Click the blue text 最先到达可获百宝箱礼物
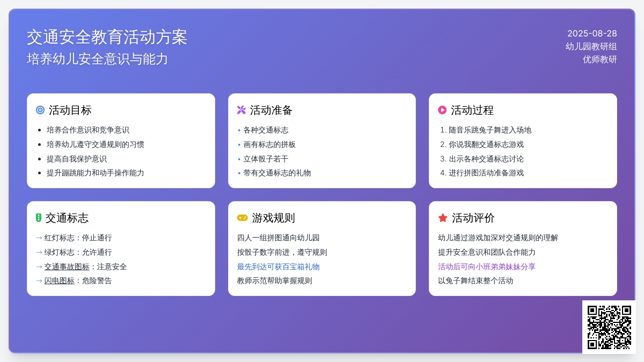The height and width of the screenshot is (362, 644). pos(279,267)
